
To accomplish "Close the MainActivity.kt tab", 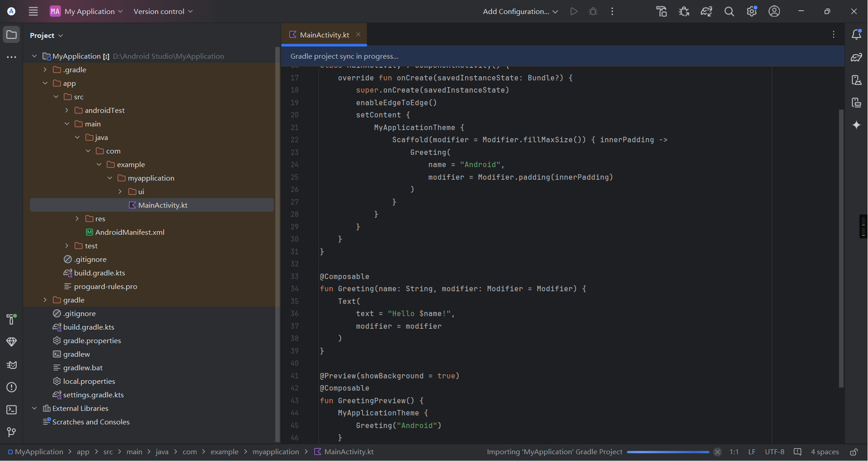I will pos(358,34).
